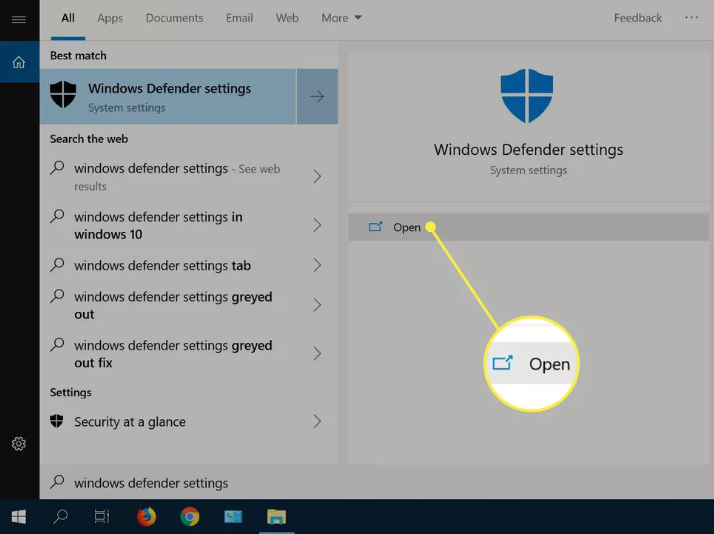Open File Explorer on the taskbar
This screenshot has height=534, width=714.
pyautogui.click(x=276, y=517)
